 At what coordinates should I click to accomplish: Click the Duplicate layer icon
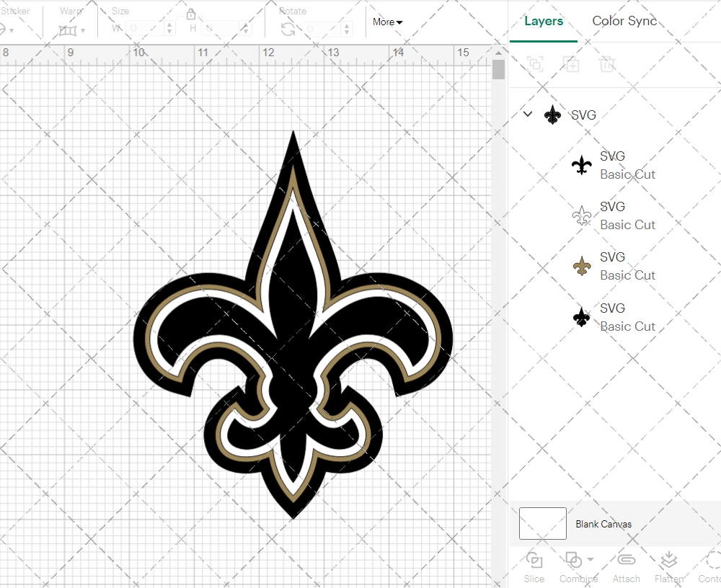click(x=571, y=64)
